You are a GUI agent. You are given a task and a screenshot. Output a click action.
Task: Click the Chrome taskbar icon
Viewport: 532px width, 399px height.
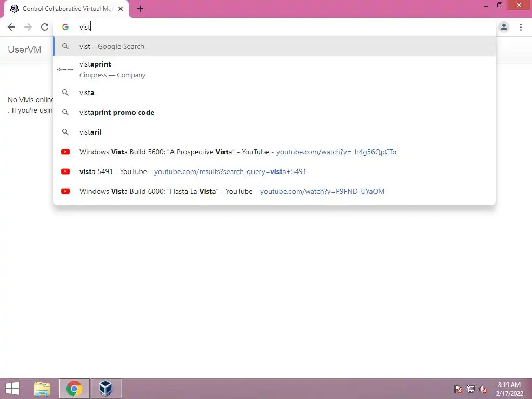(x=74, y=389)
